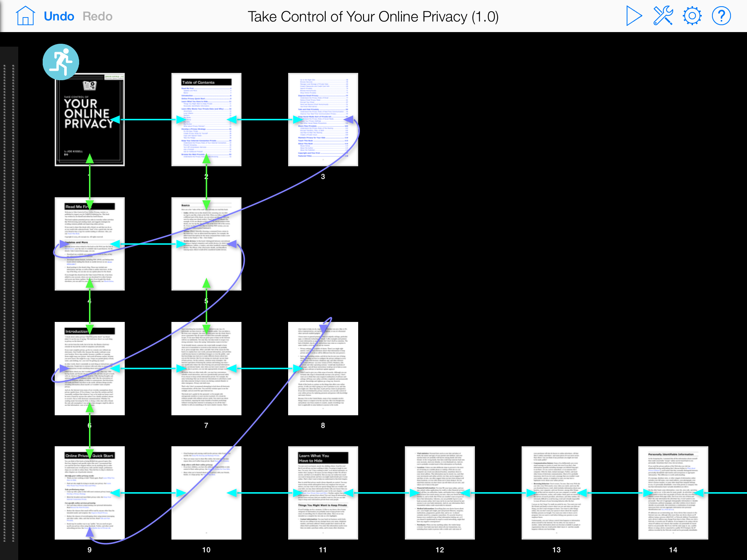Open the 'Introduction' page thumbnail
The width and height of the screenshot is (747, 560).
point(89,368)
